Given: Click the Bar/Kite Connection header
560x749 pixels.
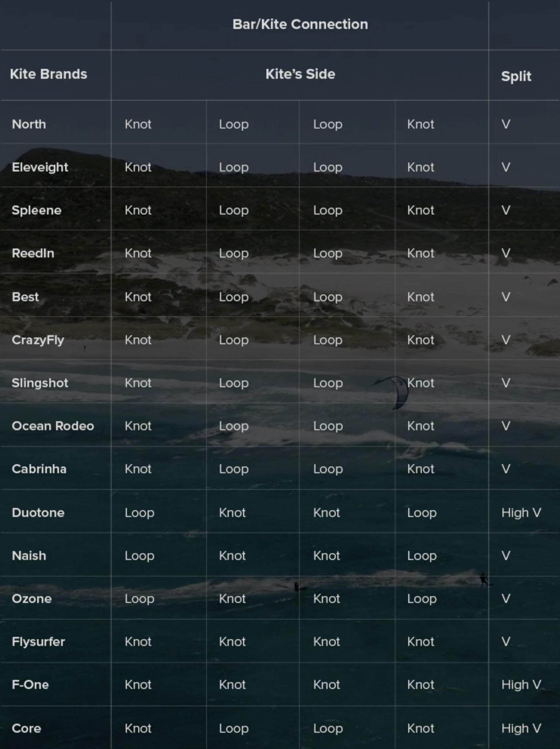Looking at the screenshot, I should 300,24.
